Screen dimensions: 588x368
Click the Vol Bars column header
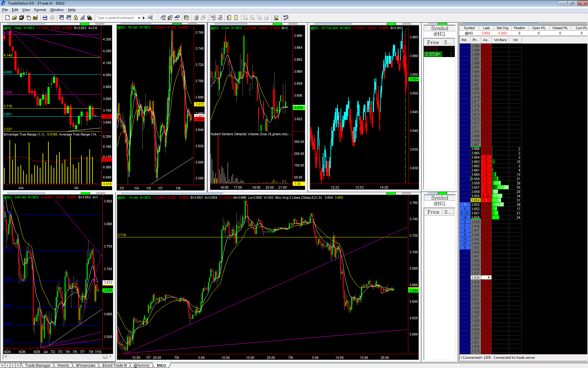tap(500, 40)
